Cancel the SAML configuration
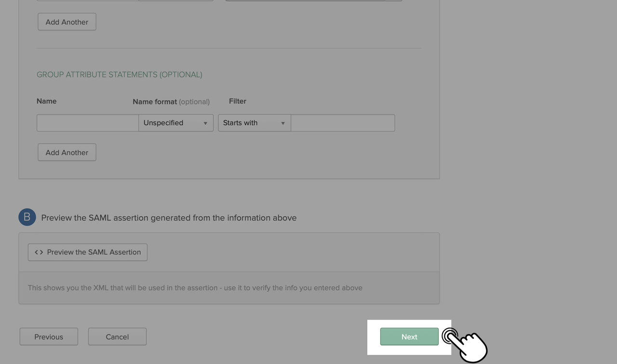The width and height of the screenshot is (617, 364). [x=117, y=337]
